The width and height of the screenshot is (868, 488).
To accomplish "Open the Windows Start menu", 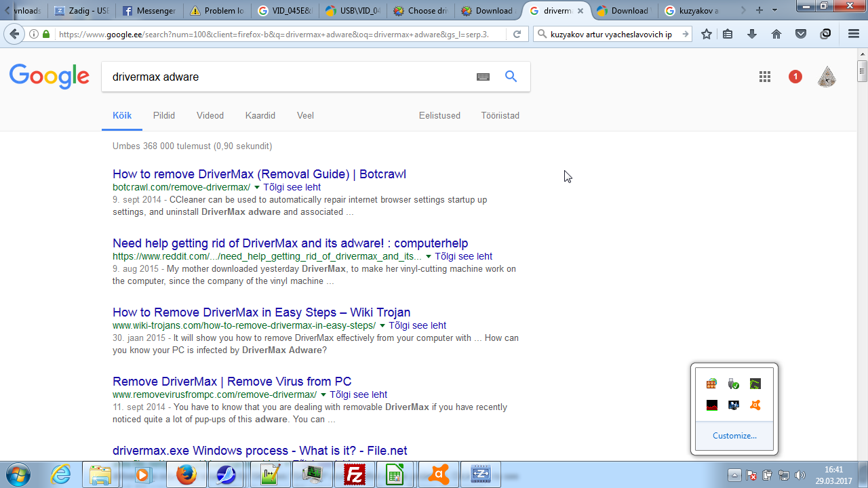I will [x=19, y=474].
